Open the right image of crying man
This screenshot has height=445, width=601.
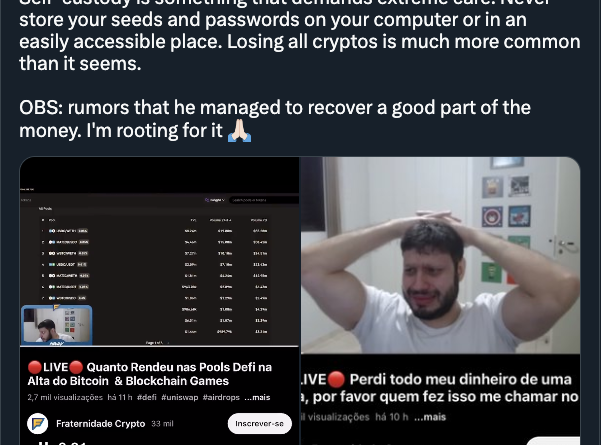coord(440,255)
